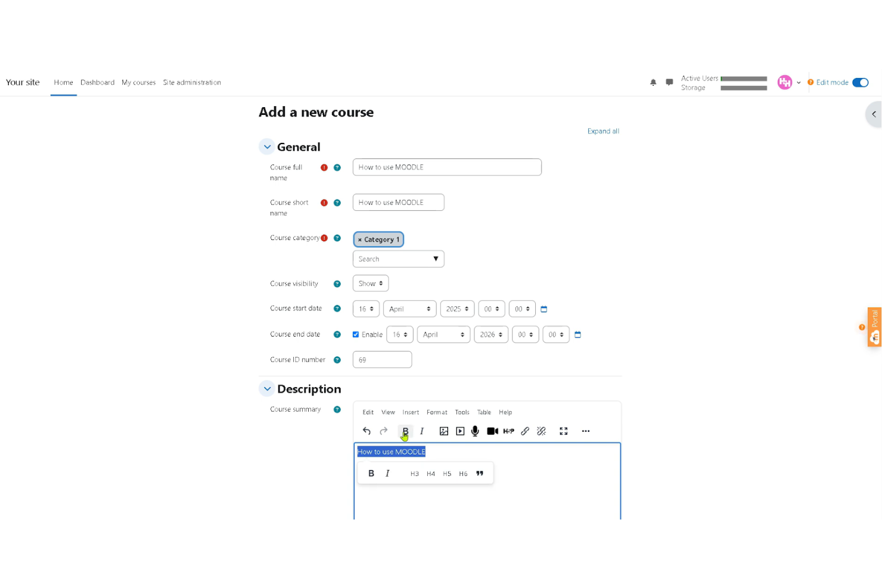Open the Format menu in editor
This screenshot has height=588, width=882.
pos(437,412)
